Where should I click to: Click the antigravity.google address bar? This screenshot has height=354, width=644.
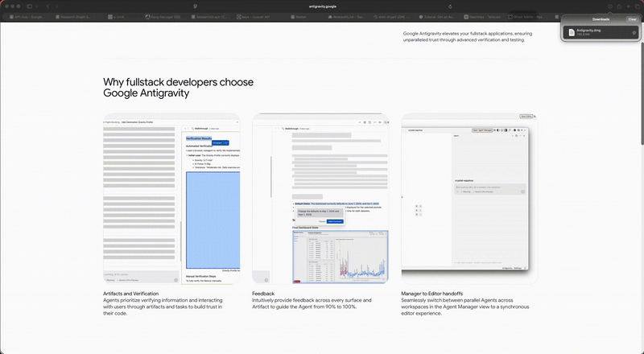322,5
